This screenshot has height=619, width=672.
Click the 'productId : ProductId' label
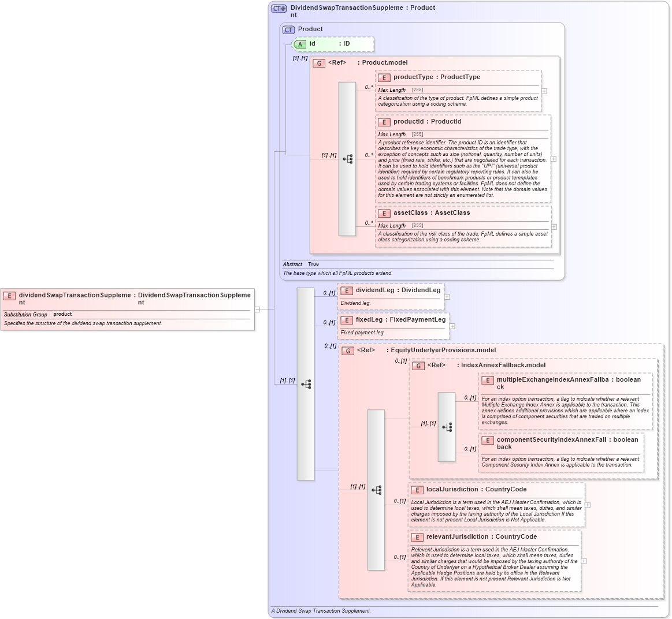[427, 122]
